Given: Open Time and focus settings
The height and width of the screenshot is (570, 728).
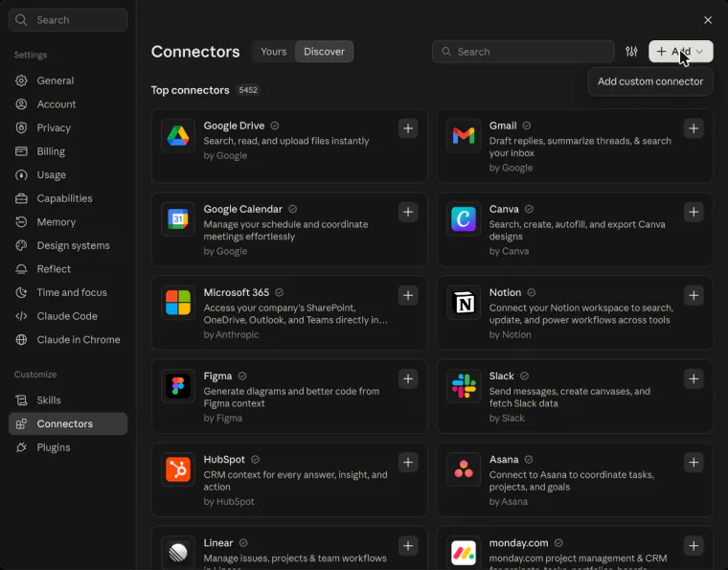Looking at the screenshot, I should [68, 292].
